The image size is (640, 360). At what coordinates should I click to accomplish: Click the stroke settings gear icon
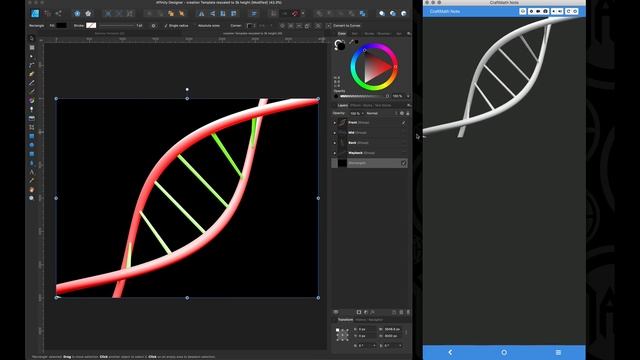(x=153, y=26)
